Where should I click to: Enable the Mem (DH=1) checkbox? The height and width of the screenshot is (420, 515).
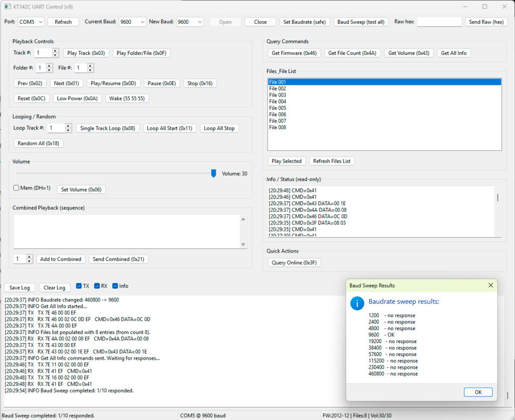coord(17,188)
